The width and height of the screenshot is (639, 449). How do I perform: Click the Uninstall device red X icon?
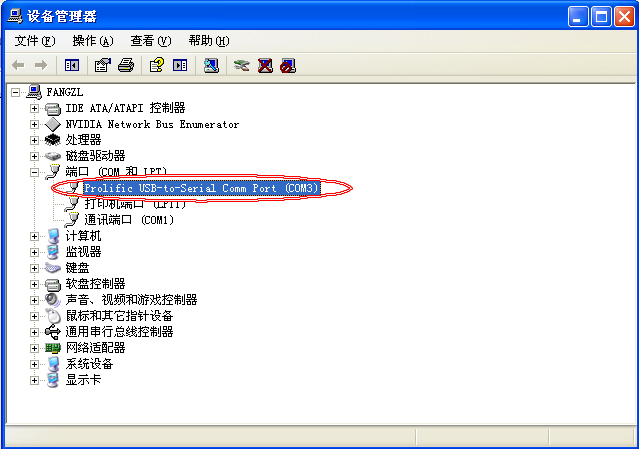tap(265, 65)
